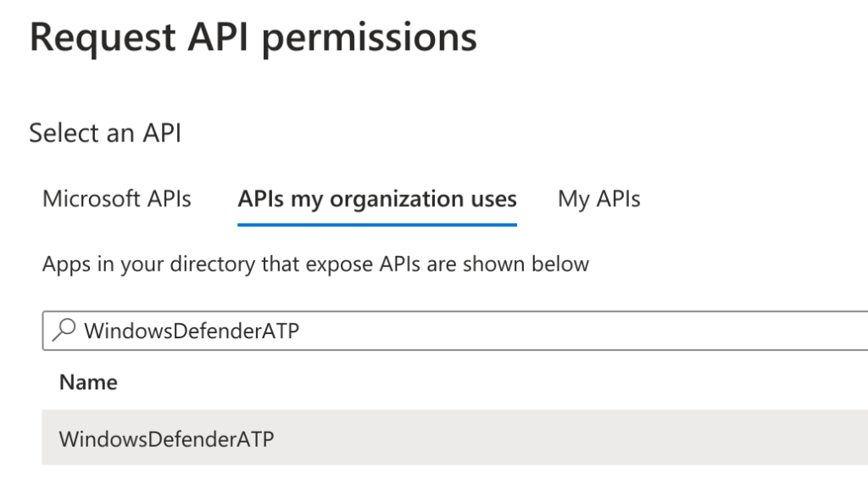
Task: Select WindowsDefenderATP API to request permissions
Action: 166,439
